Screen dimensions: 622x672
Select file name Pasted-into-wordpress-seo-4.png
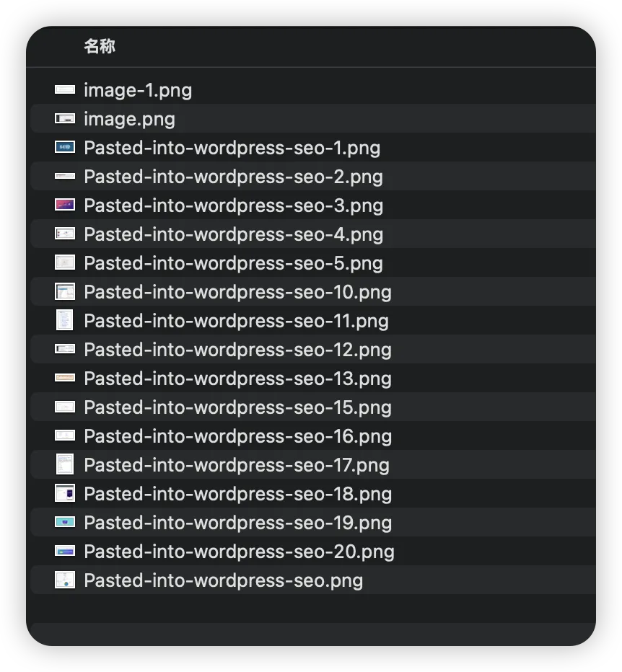coord(233,234)
